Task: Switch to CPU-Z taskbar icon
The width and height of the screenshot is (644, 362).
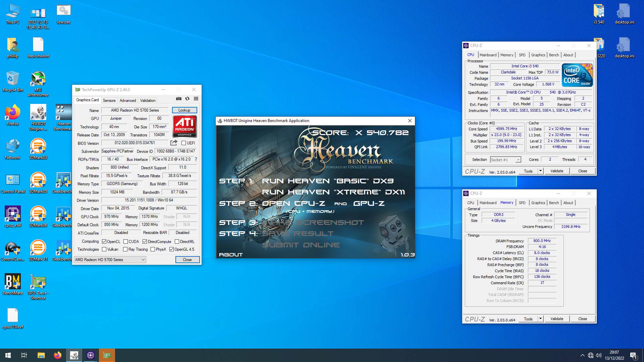Action: [x=91, y=355]
